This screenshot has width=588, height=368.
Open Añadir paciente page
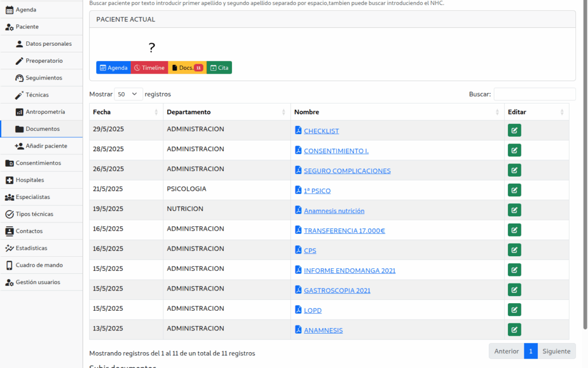click(41, 146)
